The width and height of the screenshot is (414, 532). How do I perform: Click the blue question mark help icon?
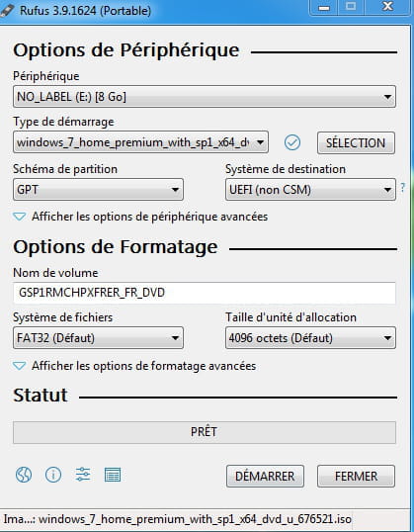coord(403,188)
